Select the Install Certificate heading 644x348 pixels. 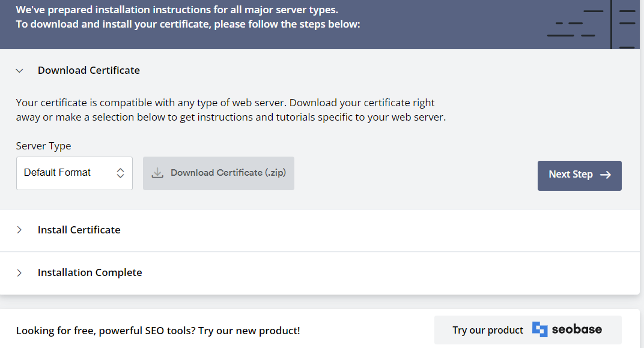79,230
